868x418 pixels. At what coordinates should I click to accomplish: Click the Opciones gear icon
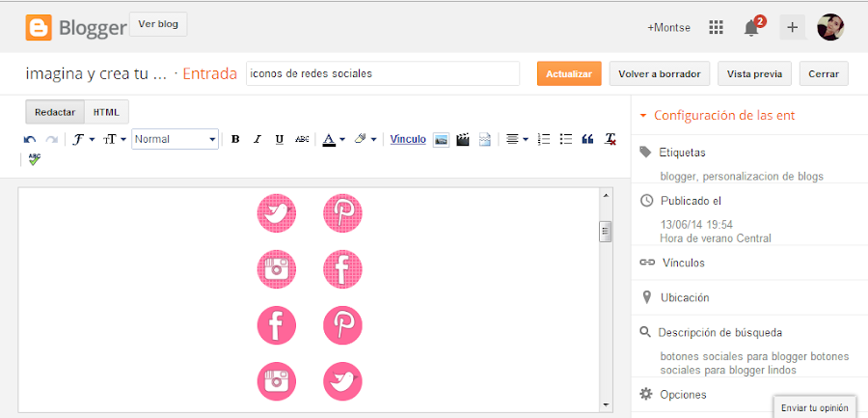[x=645, y=394]
